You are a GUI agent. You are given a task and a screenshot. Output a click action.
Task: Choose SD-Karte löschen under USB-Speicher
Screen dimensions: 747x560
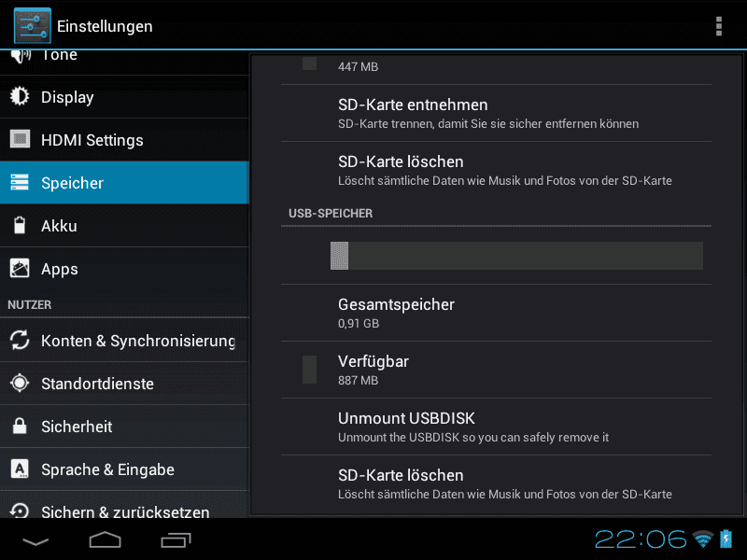tap(496, 483)
